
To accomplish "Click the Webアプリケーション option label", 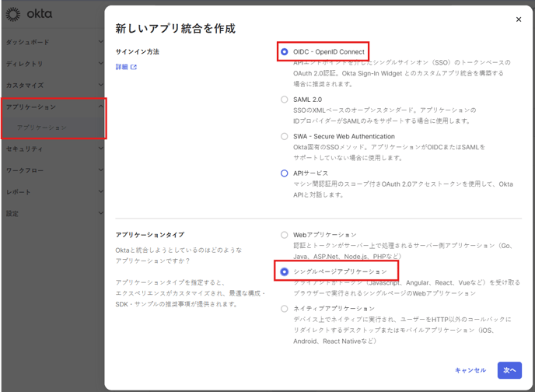I will [325, 235].
